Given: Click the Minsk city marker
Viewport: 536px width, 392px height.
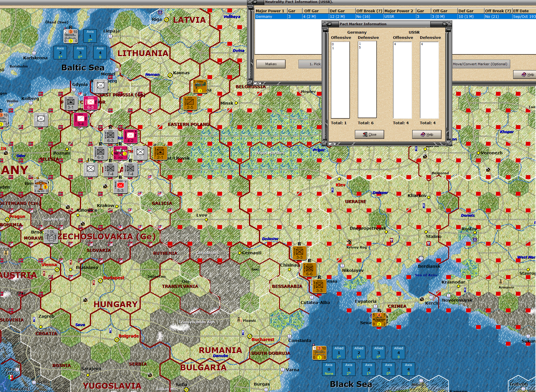Looking at the screenshot, I should pos(236,103).
